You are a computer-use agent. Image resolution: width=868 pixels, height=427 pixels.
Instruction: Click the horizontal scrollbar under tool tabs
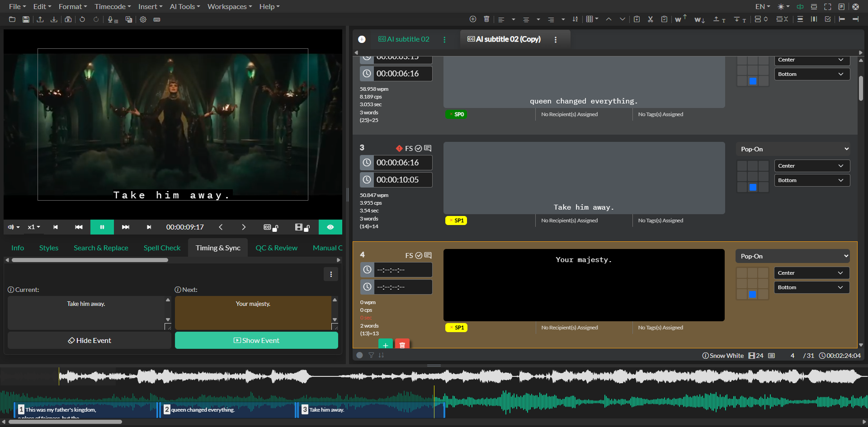click(90, 260)
